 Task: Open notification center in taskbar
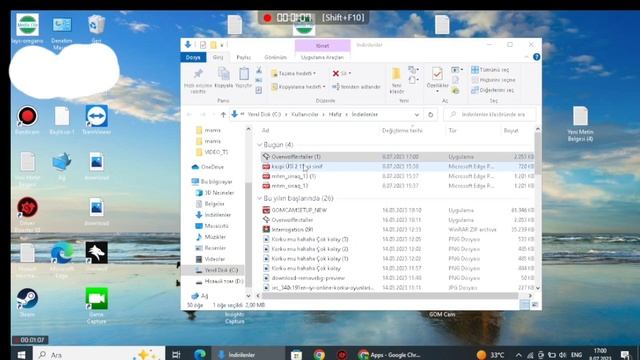(624, 355)
